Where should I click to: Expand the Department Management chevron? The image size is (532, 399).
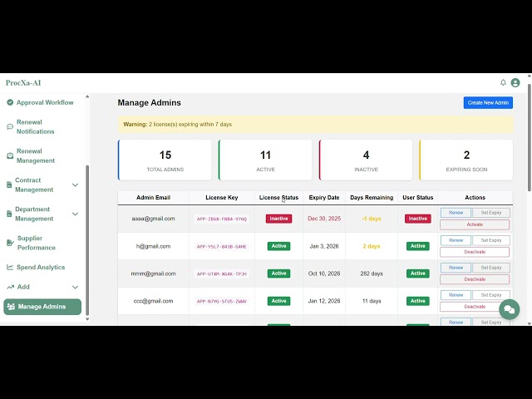tap(75, 214)
